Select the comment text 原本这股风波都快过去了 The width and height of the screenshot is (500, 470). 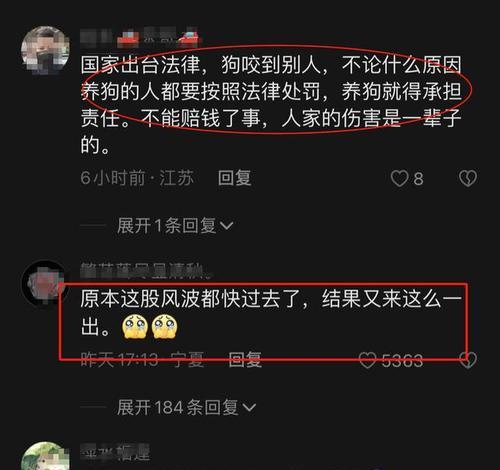click(x=271, y=312)
